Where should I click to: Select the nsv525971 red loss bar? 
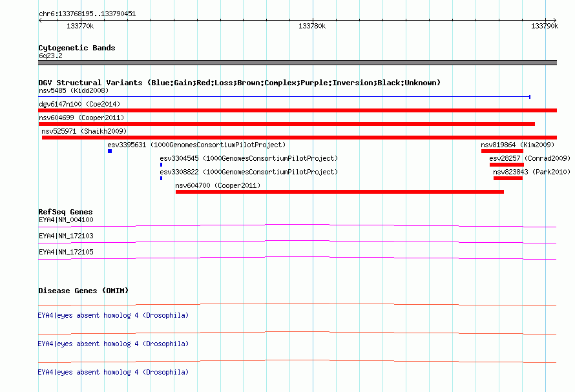coord(299,138)
